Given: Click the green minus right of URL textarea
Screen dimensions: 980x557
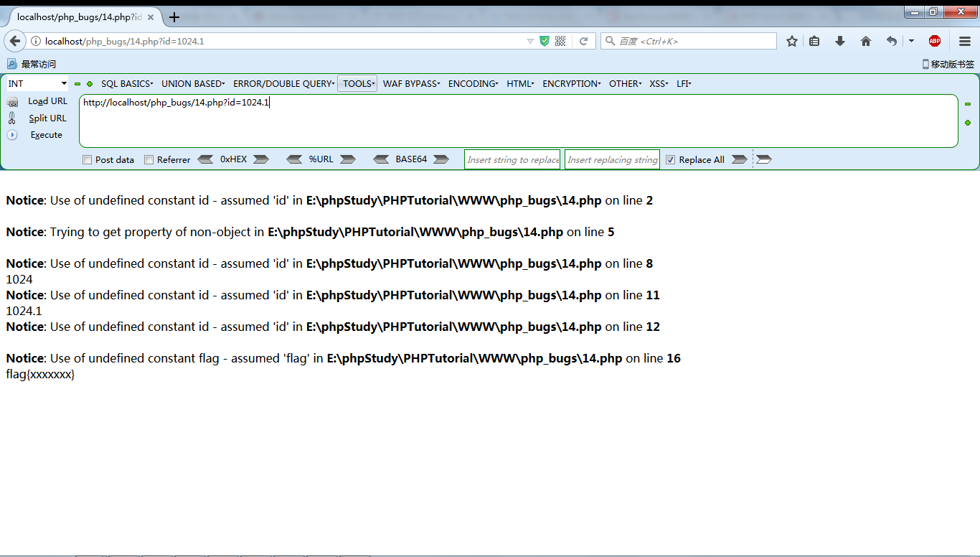Looking at the screenshot, I should [x=968, y=104].
